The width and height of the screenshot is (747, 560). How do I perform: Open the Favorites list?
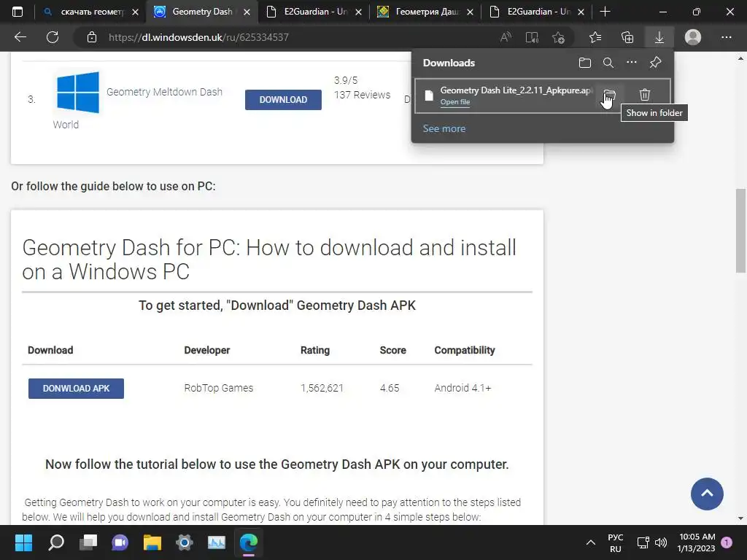[595, 37]
